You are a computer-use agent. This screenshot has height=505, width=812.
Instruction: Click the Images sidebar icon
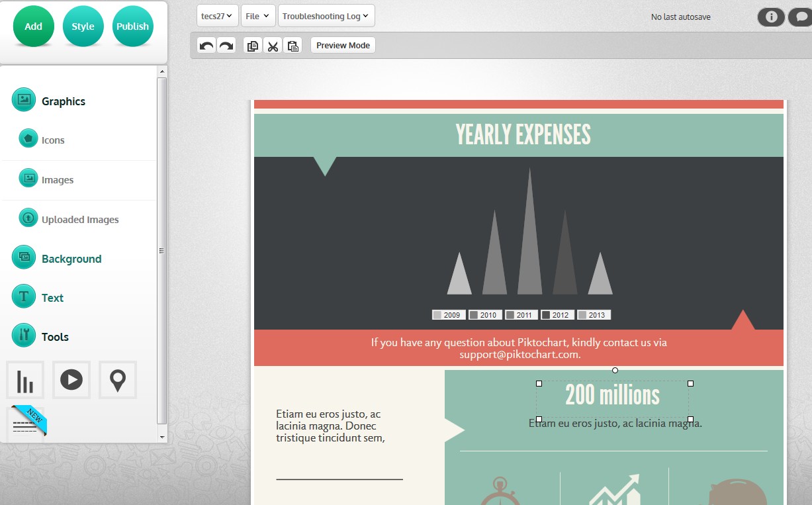pyautogui.click(x=28, y=178)
